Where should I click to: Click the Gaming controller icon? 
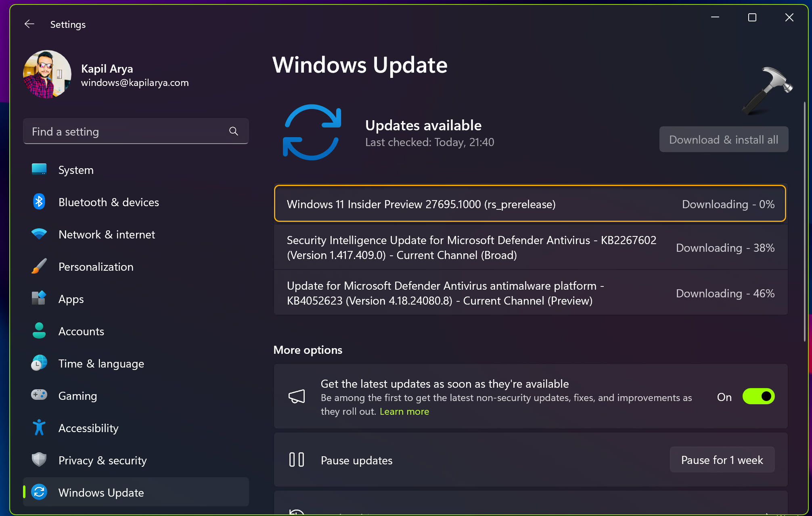coord(39,395)
